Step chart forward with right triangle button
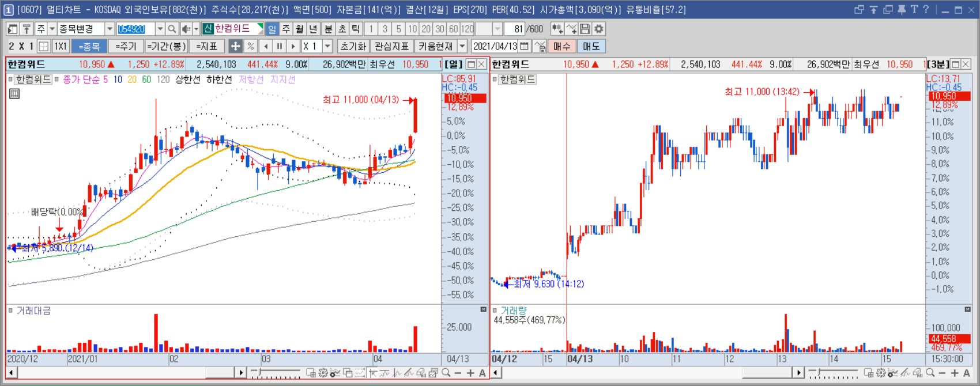 [293, 46]
